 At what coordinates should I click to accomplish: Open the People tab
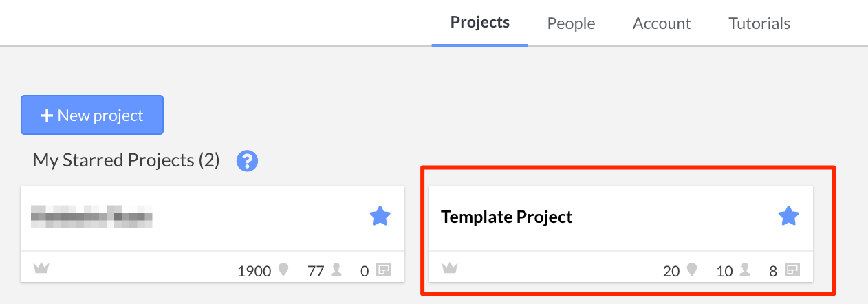571,23
